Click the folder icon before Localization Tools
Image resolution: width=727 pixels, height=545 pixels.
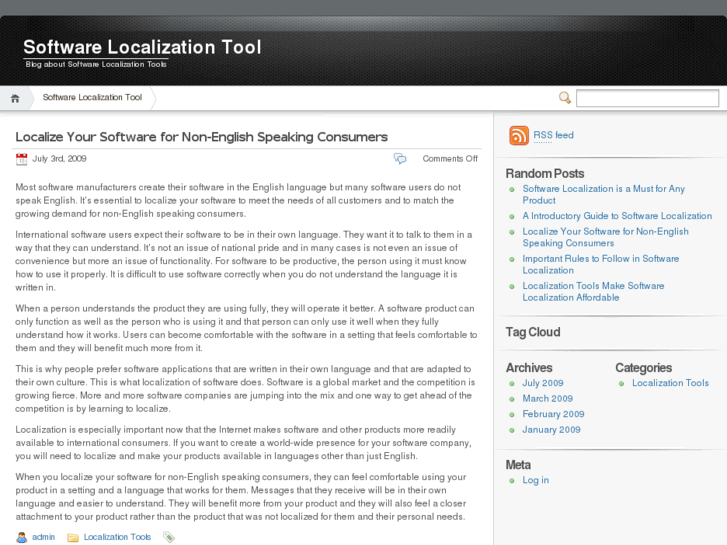click(73, 537)
